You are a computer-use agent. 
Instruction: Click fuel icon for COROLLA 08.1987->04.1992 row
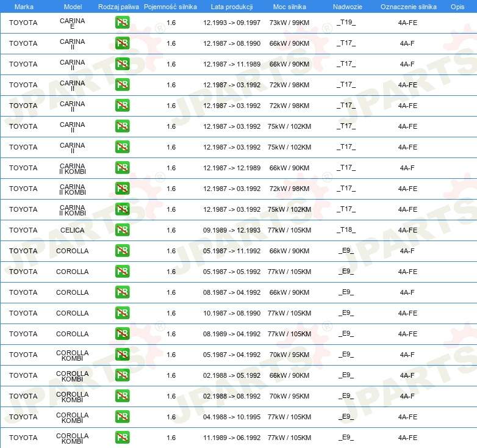click(122, 292)
